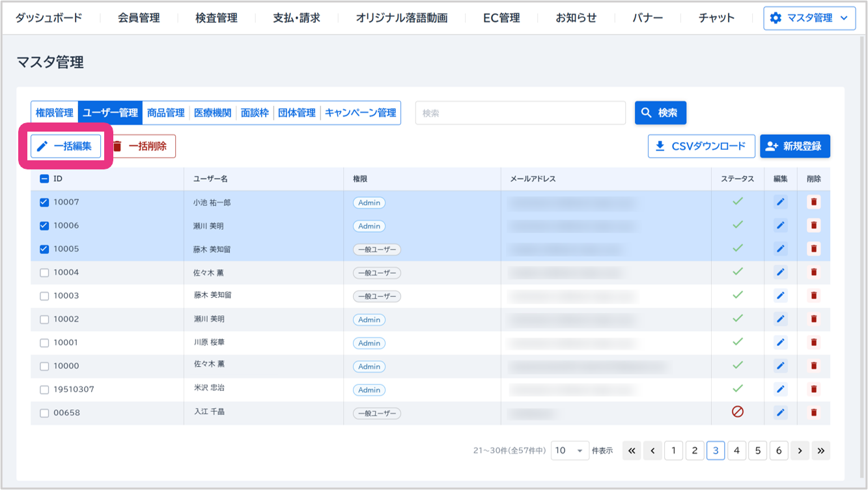The height and width of the screenshot is (490, 868).
Task: Open the マスタ管理 dropdown menu
Action: [x=809, y=18]
